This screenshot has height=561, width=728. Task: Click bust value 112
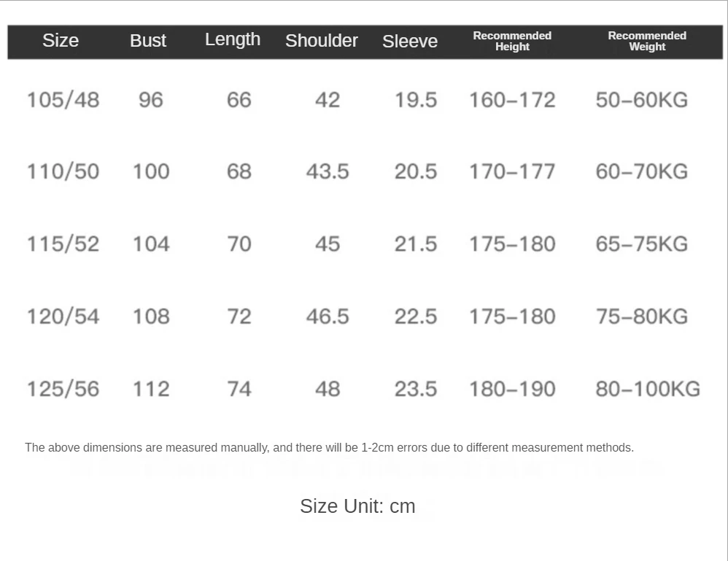(151, 389)
